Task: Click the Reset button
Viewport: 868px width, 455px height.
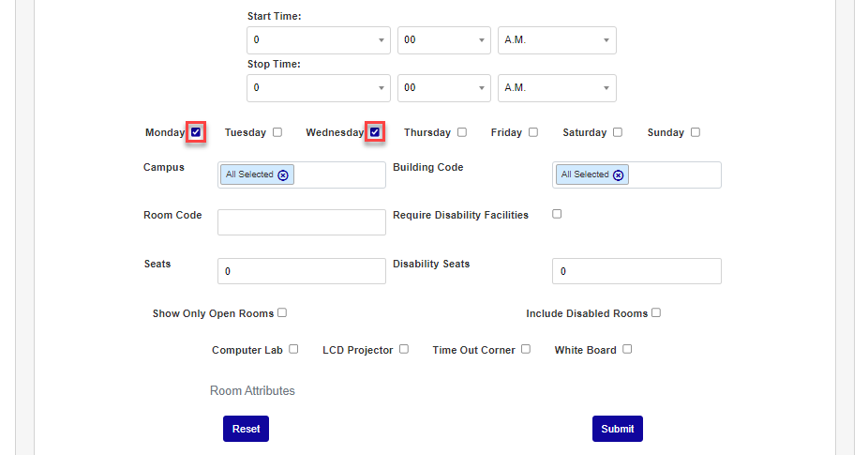Action: [x=246, y=429]
